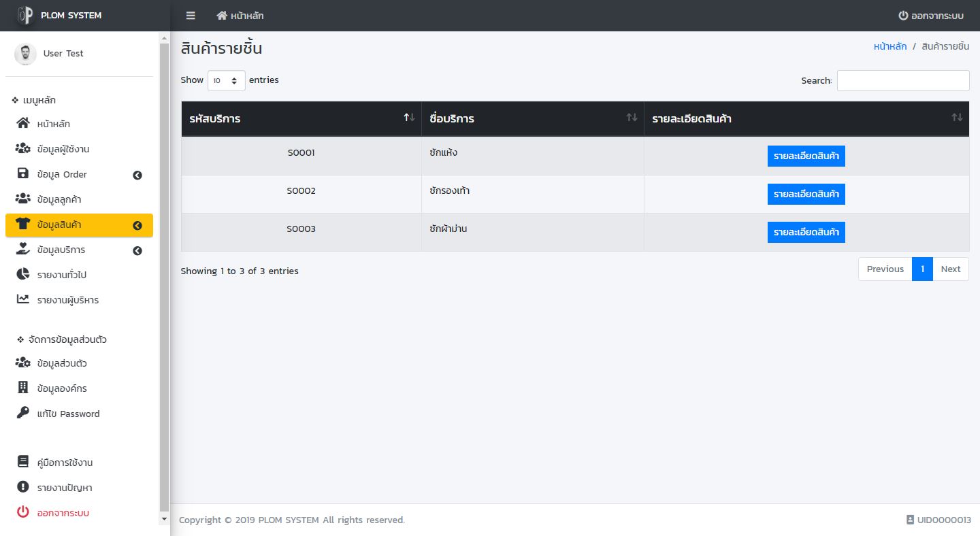Expand the ข้อมูลบริการ submenu arrow
Viewport: 980px width, 536px height.
pyautogui.click(x=137, y=250)
